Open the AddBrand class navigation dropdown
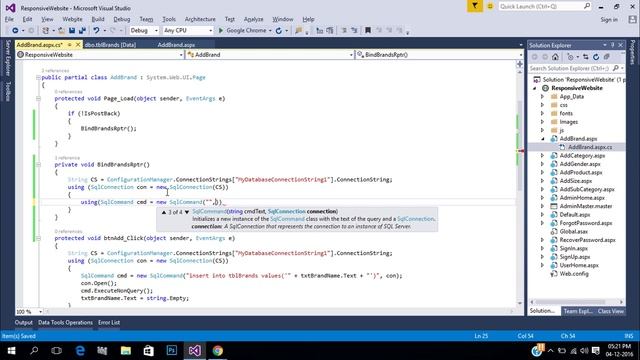Viewport: 640px width, 360px height. click(x=351, y=55)
